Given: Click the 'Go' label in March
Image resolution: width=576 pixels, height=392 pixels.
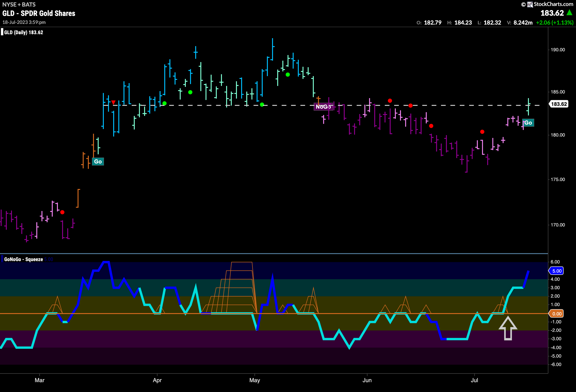Looking at the screenshot, I should click(98, 161).
